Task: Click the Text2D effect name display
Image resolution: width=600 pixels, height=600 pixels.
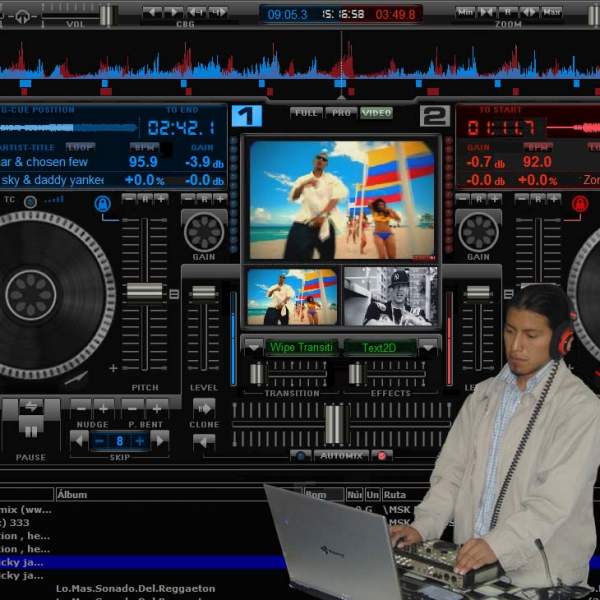Action: click(x=379, y=347)
